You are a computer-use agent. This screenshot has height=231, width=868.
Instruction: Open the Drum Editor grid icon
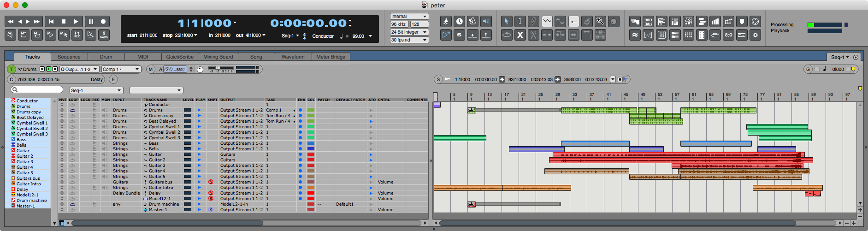pyautogui.click(x=688, y=35)
